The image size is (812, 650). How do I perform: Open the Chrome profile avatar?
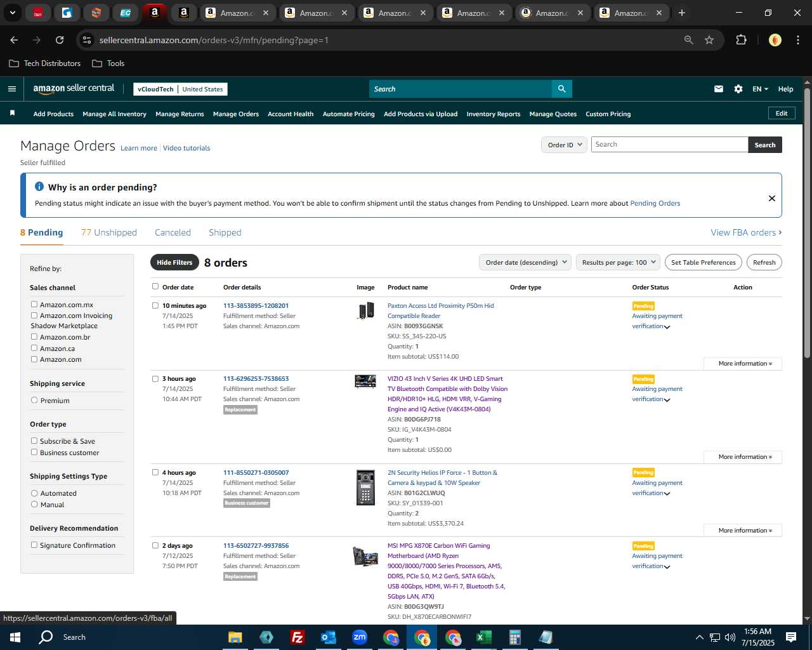(775, 40)
